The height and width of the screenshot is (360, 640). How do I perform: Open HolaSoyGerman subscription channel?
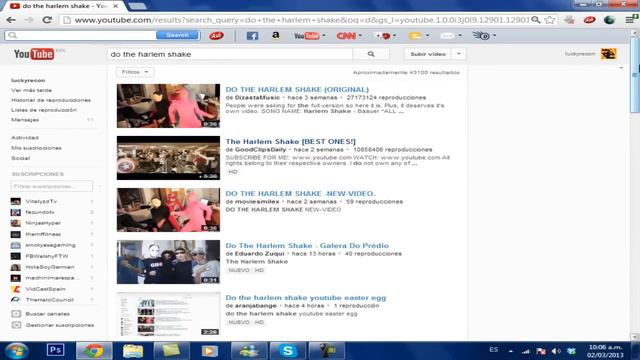coord(50,267)
